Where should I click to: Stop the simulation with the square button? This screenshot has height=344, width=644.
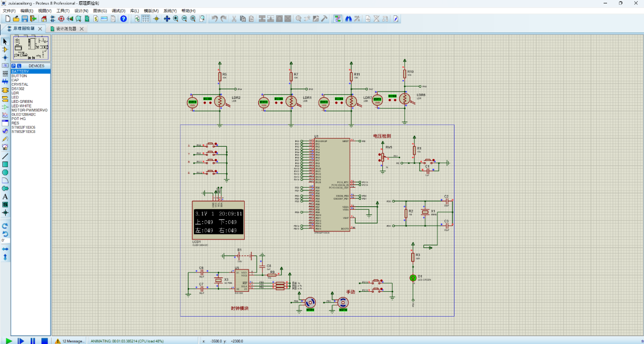click(44, 341)
